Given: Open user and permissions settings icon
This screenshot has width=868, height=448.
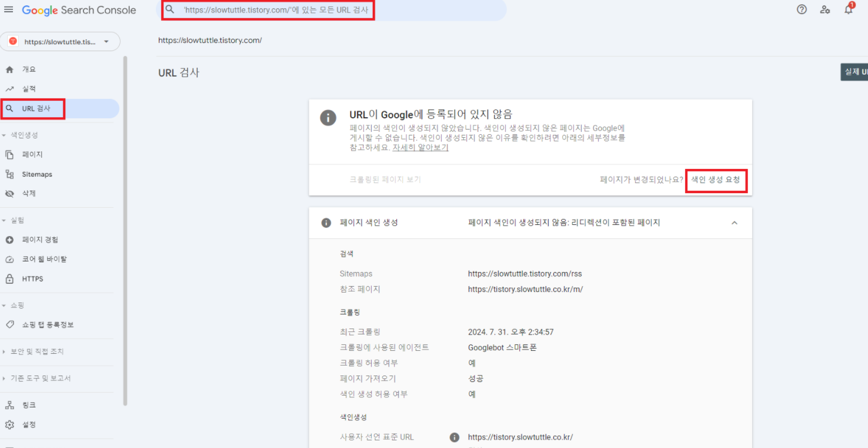Looking at the screenshot, I should (825, 9).
